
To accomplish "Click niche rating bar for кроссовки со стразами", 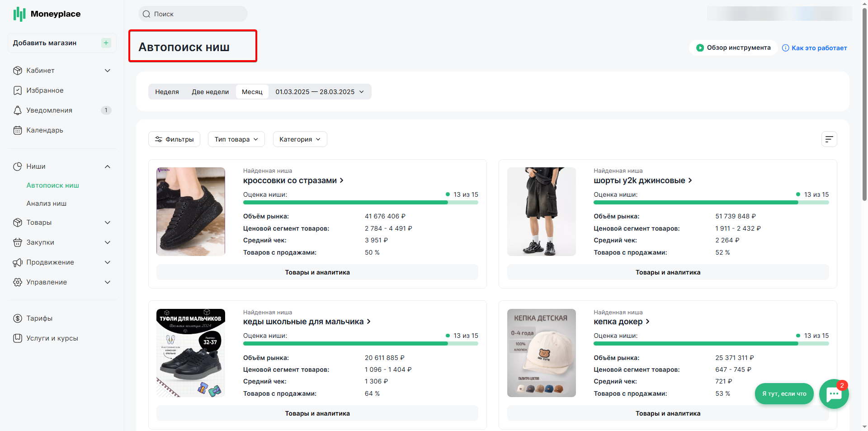I will pyautogui.click(x=360, y=203).
